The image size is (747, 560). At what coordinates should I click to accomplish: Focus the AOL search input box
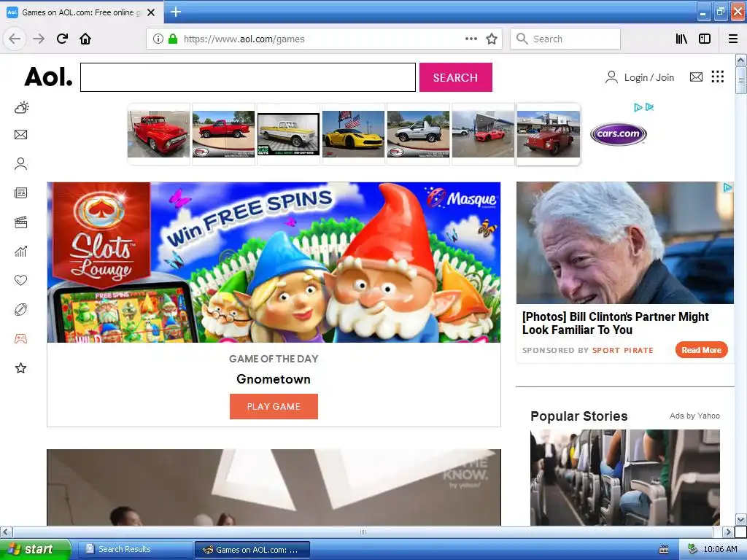pyautogui.click(x=248, y=77)
